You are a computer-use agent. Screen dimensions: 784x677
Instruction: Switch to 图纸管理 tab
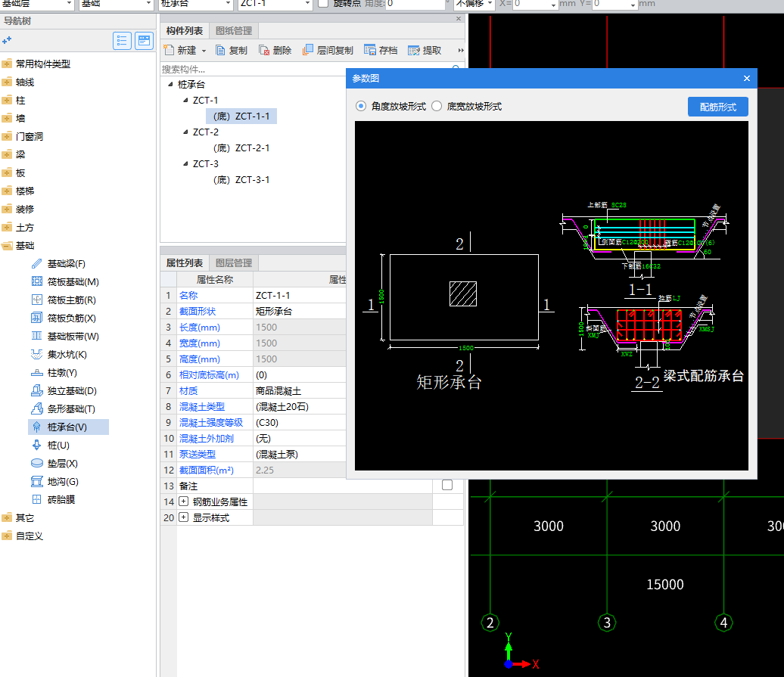[234, 30]
